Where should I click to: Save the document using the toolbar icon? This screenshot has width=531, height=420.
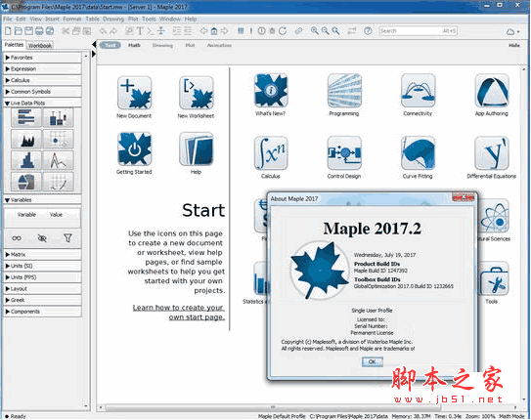[x=28, y=31]
